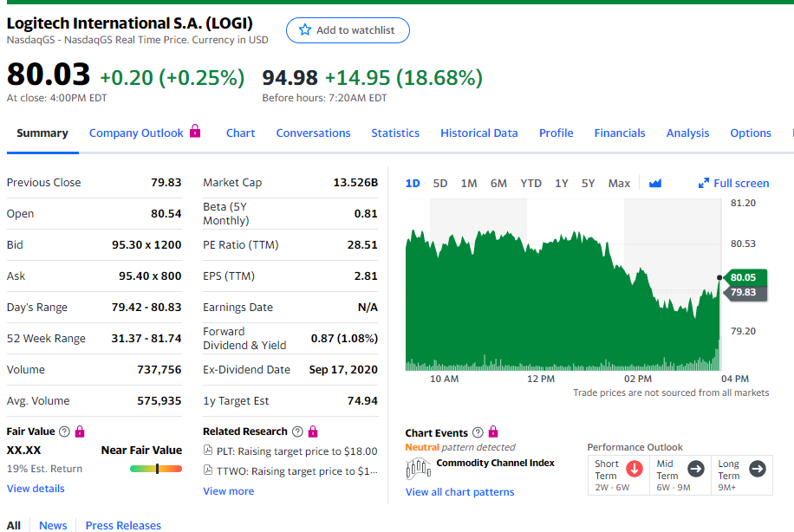Click the Related Research help question mark
794x532 pixels.
point(298,431)
